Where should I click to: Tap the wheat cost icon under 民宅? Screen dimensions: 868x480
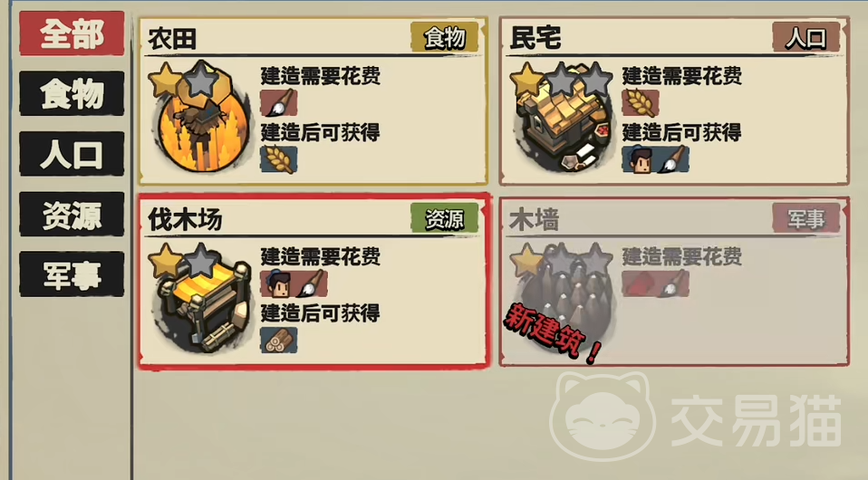(x=640, y=103)
